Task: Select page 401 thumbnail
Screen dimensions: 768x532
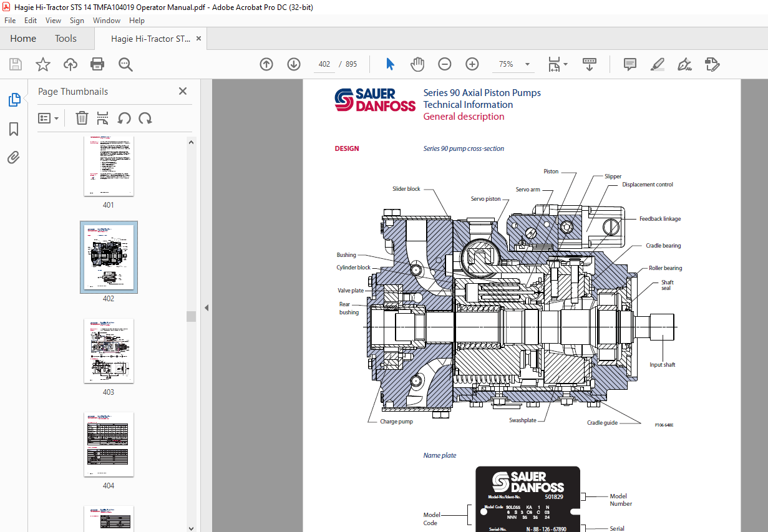Action: (109, 167)
